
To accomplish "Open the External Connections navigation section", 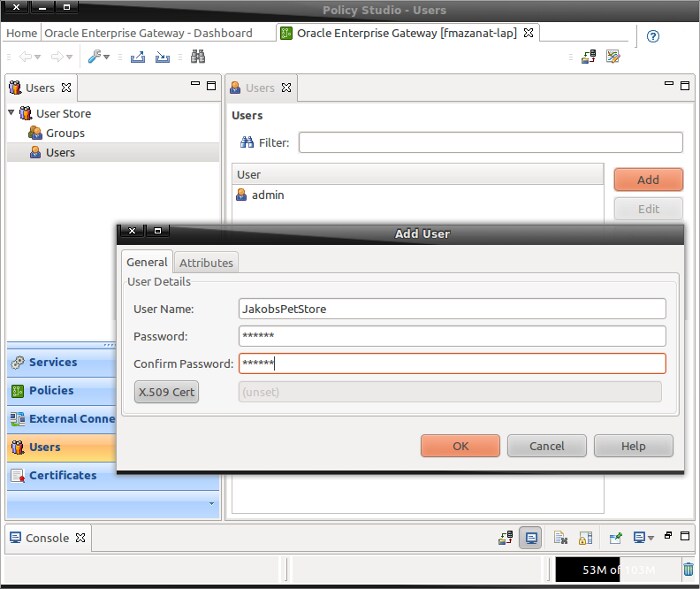I will [x=62, y=419].
